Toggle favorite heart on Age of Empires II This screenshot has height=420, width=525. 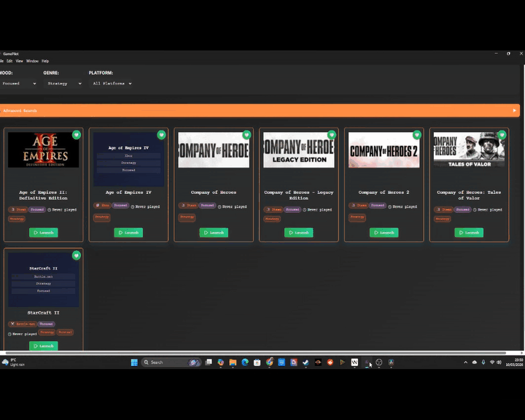click(x=76, y=135)
